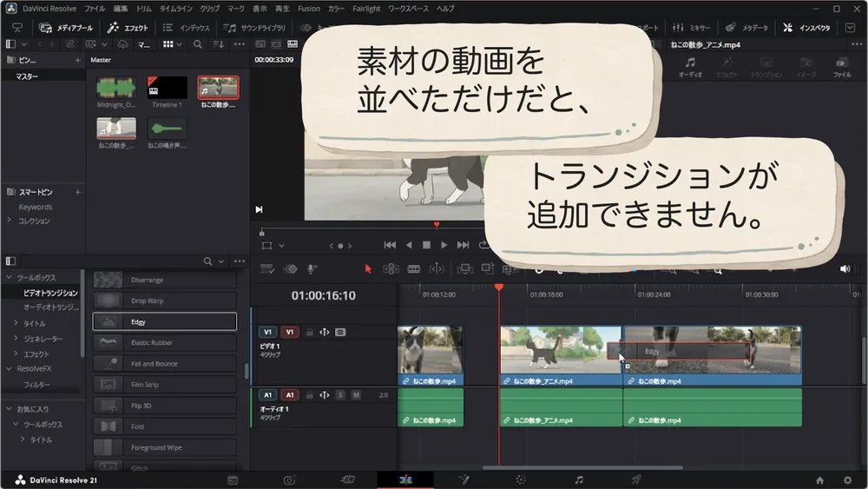The image size is (868, 489).
Task: Open inspector ファイル tab
Action: tap(842, 68)
